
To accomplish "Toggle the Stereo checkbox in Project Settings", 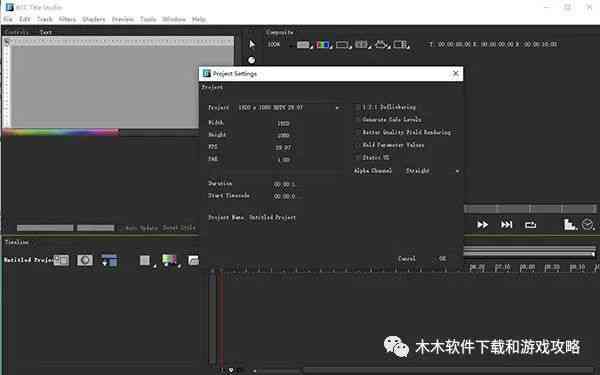I will pyautogui.click(x=358, y=158).
